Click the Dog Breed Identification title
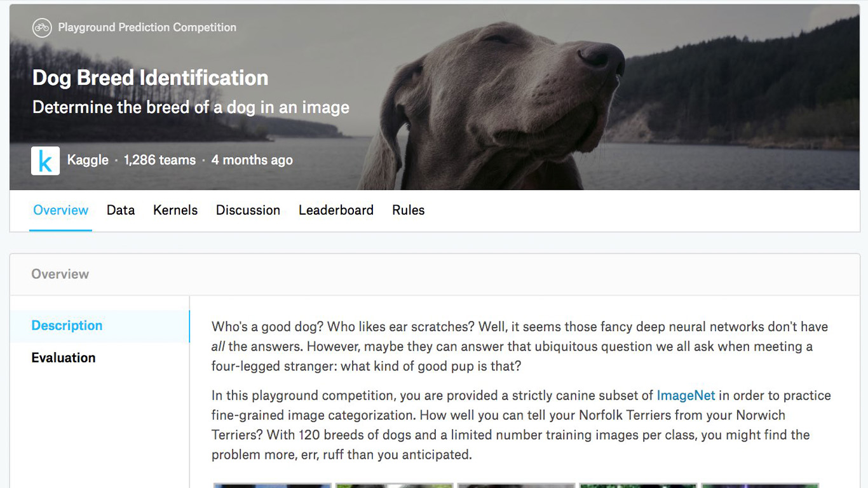This screenshot has height=488, width=868. (x=150, y=78)
